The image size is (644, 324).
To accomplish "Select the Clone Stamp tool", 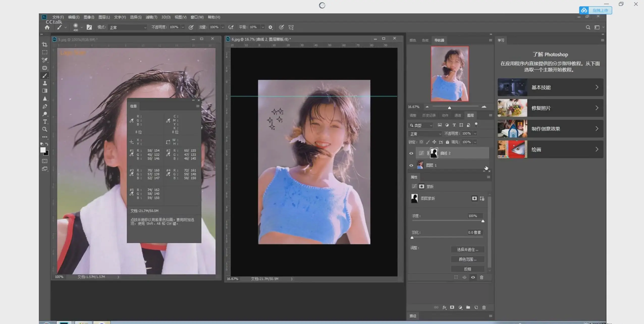I will (x=45, y=83).
